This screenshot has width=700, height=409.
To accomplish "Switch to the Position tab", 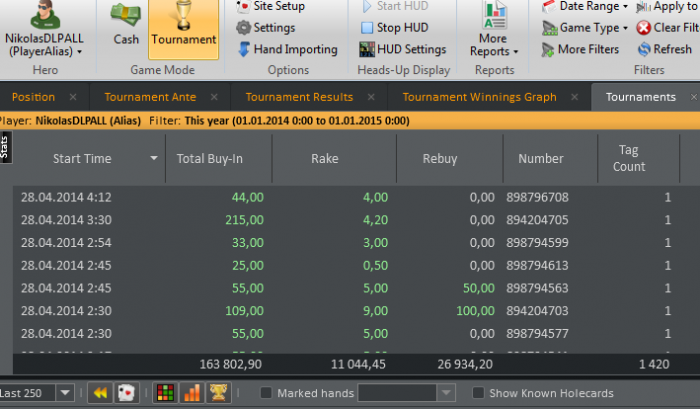I will 33,97.
